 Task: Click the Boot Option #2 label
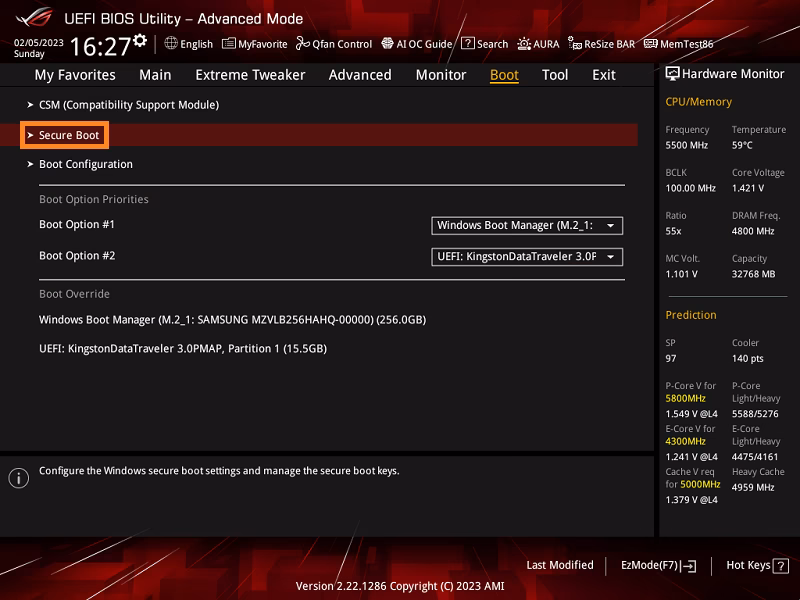(77, 256)
